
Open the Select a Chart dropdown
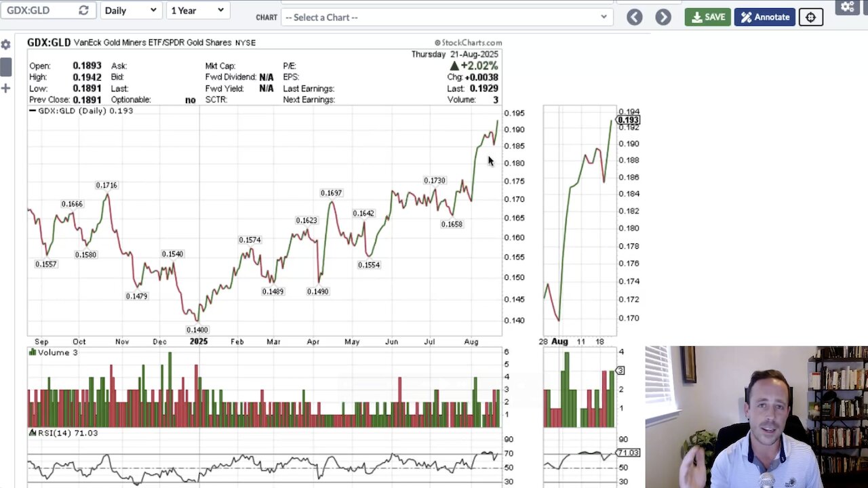[x=447, y=17]
